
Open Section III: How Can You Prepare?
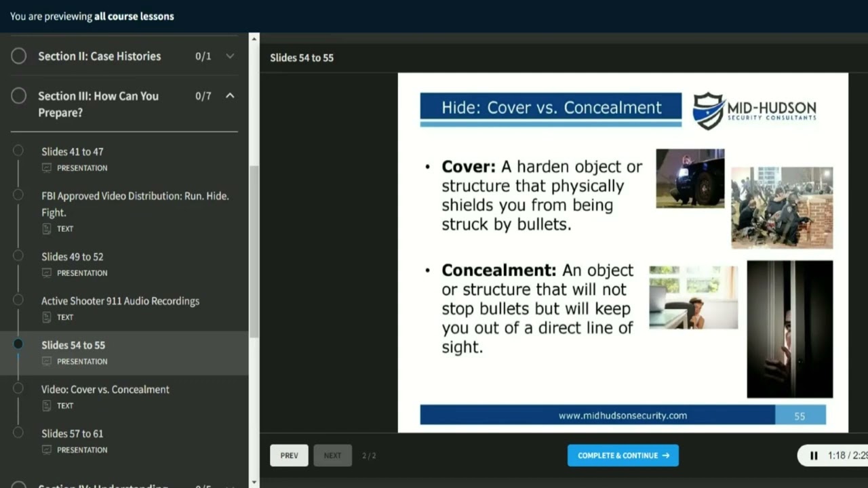tap(98, 104)
